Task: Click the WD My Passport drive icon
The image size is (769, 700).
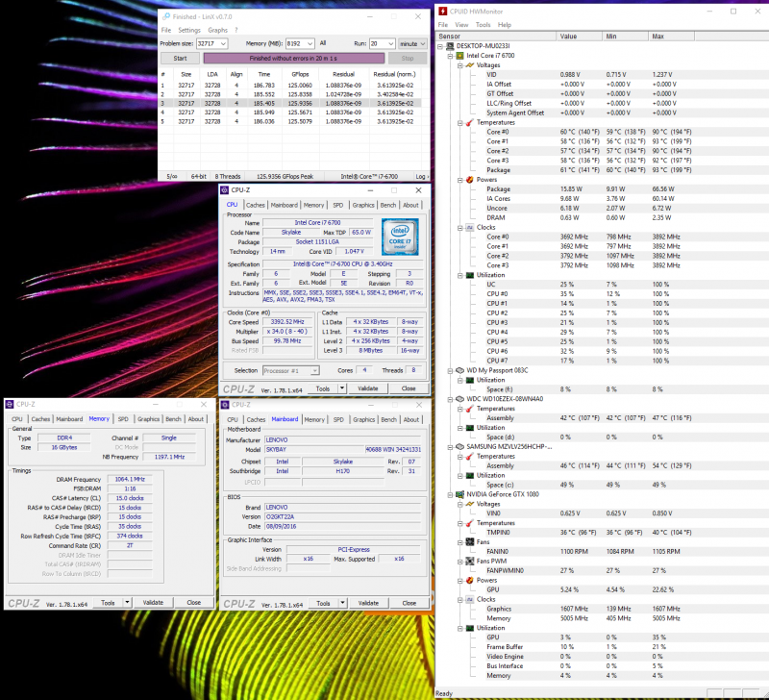Action: coord(460,370)
